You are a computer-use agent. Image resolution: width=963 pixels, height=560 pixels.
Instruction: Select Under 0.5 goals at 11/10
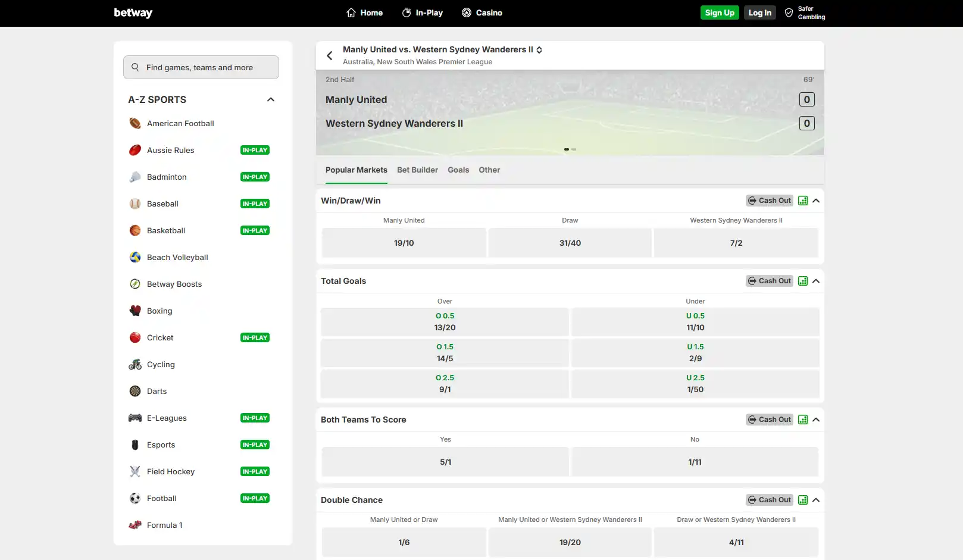(695, 322)
